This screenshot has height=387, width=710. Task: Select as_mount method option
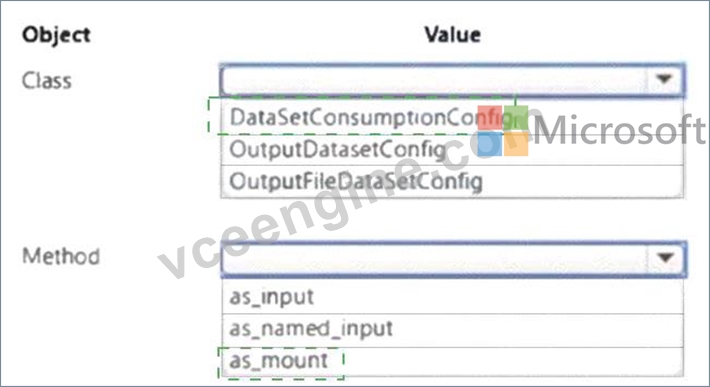(452, 361)
